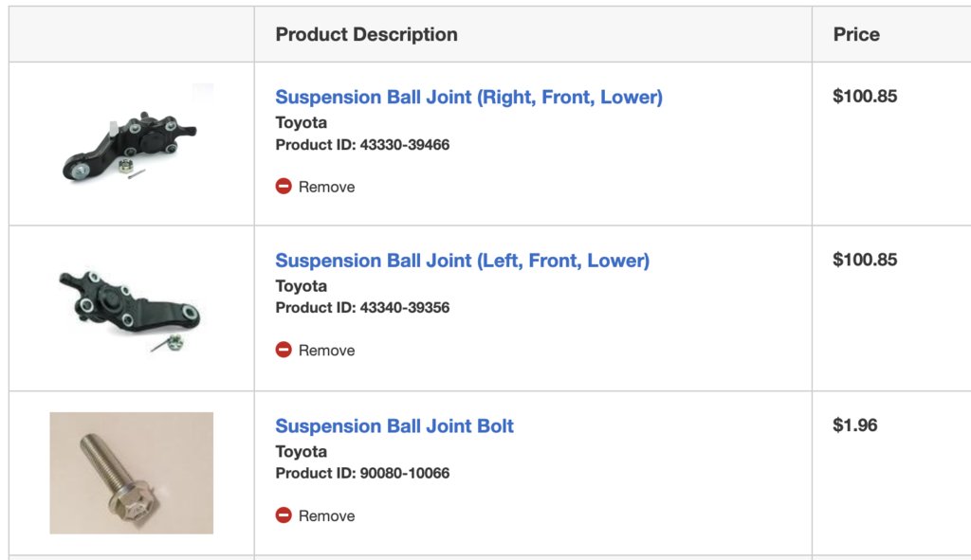The width and height of the screenshot is (971, 560).
Task: Click Remove text under product 90080-10066
Action: click(326, 516)
